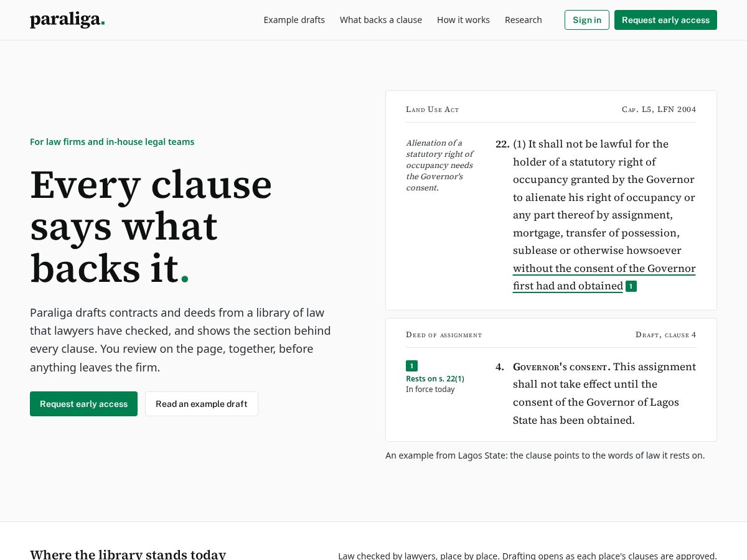Open the Example drafts nav item
Screen dimensions: 747x560
point(294,20)
